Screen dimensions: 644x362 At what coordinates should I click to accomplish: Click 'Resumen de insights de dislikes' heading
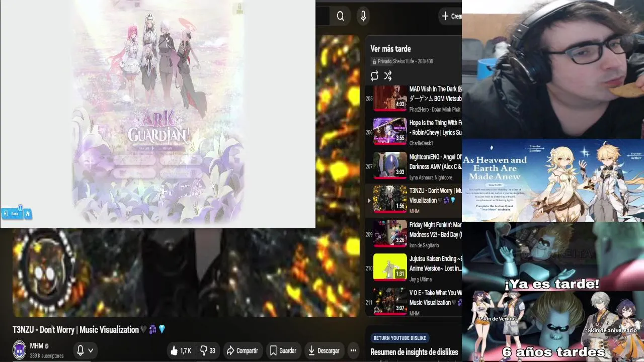click(414, 352)
